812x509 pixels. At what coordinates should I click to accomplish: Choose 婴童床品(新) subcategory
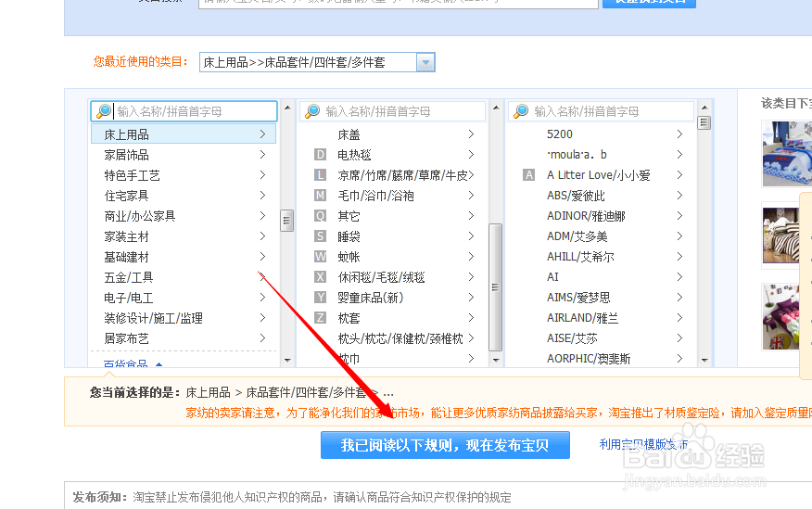coord(370,298)
